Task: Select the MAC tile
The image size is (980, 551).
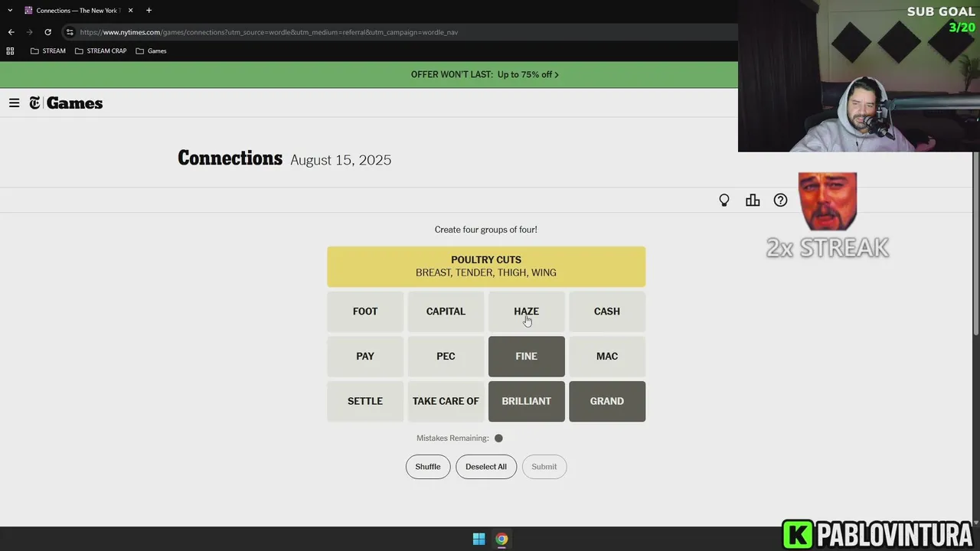Action: 607,357
